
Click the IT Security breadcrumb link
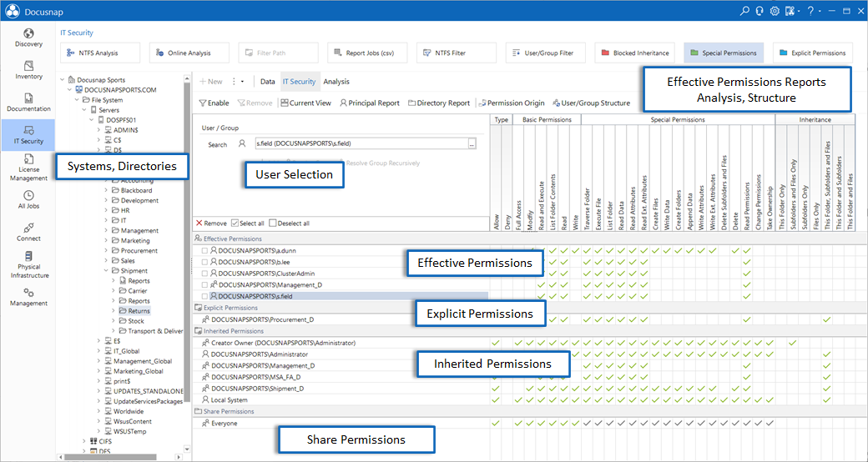tap(77, 33)
